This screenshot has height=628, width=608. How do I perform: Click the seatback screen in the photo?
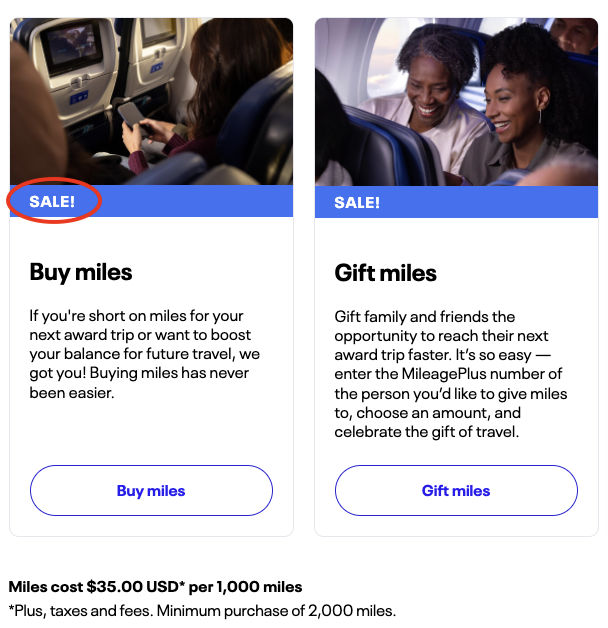[72, 45]
